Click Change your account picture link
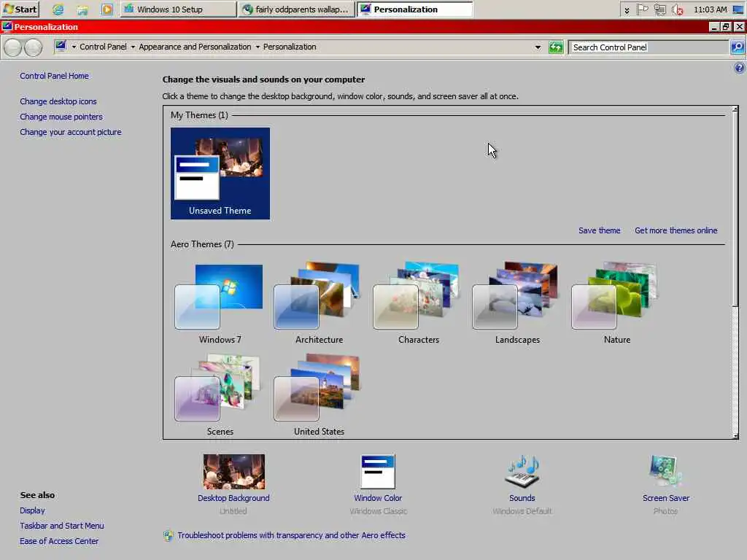747x560 pixels. pos(71,132)
